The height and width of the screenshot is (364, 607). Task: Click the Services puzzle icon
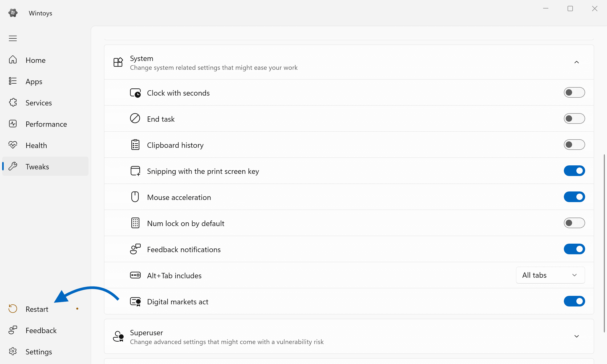tap(13, 102)
